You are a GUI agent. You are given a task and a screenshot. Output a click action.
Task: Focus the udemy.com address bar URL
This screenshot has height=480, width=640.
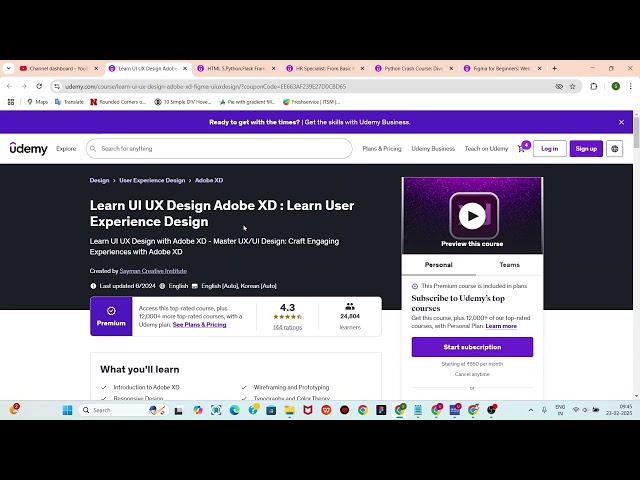coord(205,87)
